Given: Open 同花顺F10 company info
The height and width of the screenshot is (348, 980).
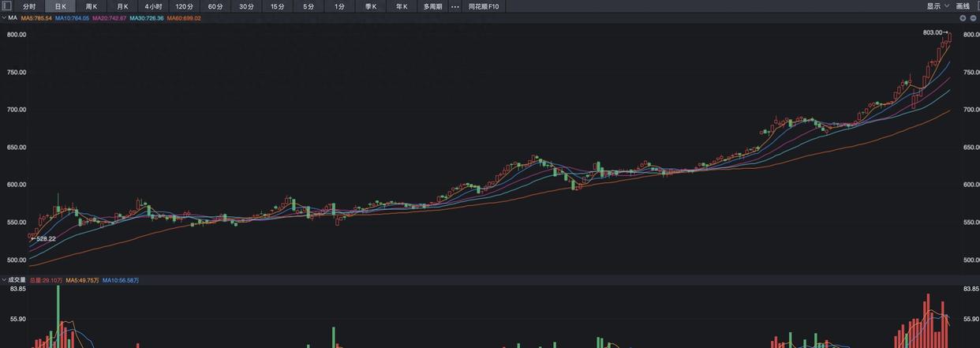Looking at the screenshot, I should pos(484,6).
